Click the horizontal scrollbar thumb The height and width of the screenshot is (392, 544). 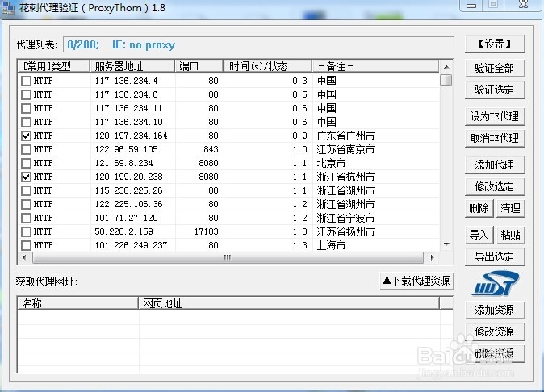(x=228, y=257)
